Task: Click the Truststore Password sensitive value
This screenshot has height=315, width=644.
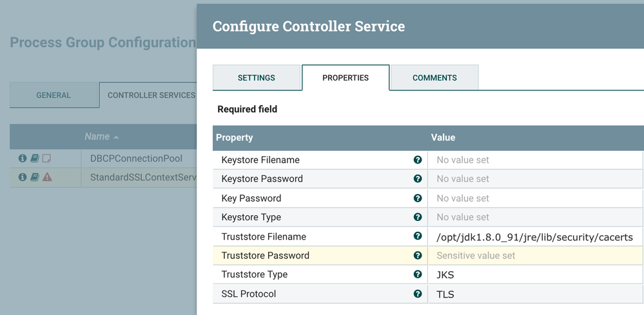Action: click(x=534, y=256)
